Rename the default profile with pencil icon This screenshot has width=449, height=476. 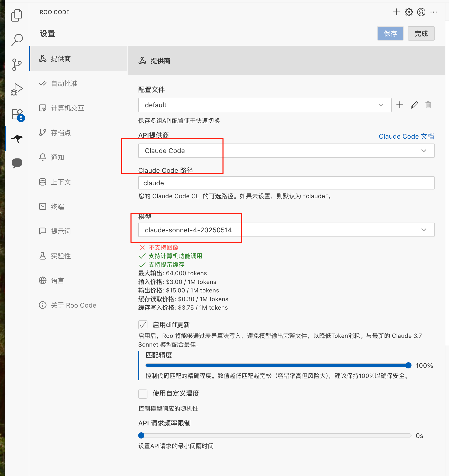point(414,105)
